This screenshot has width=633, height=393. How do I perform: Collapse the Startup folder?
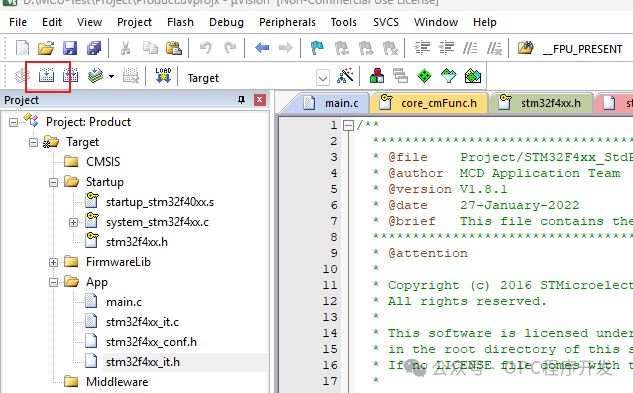pyautogui.click(x=53, y=183)
